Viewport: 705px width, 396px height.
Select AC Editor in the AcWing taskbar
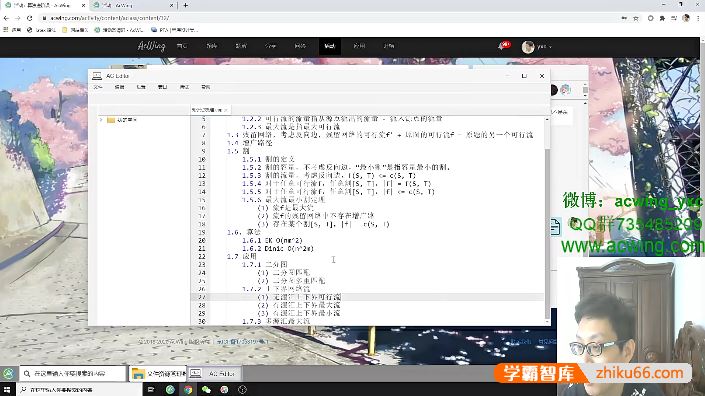[x=215, y=374]
